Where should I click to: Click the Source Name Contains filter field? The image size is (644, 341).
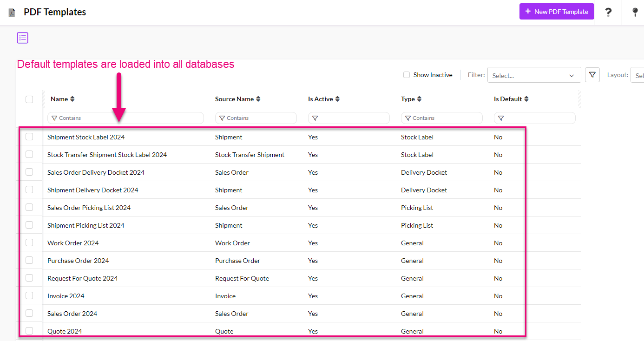(256, 118)
